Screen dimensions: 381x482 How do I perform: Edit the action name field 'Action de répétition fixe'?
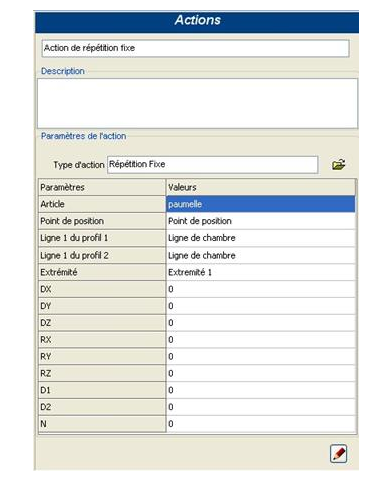[x=196, y=48]
